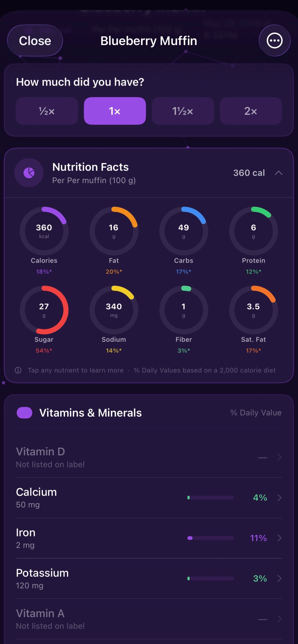This screenshot has width=298, height=644.
Task: Open the three-dot more options menu
Action: tap(275, 41)
